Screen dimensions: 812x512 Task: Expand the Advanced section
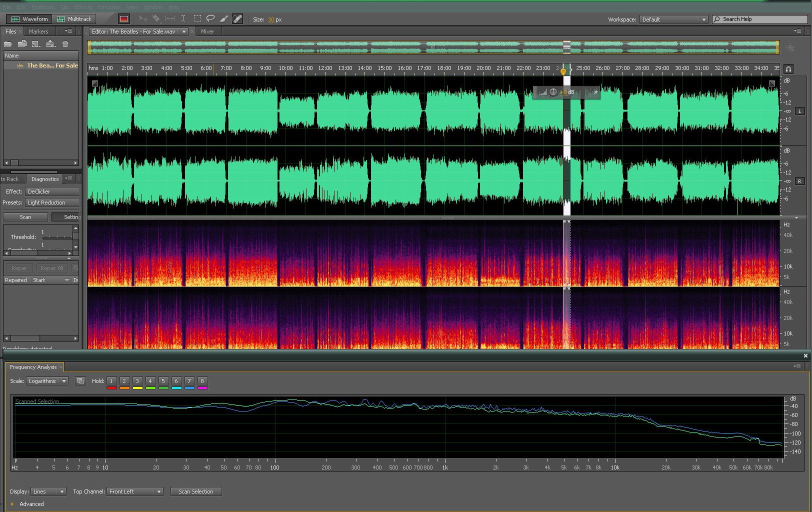click(x=12, y=504)
